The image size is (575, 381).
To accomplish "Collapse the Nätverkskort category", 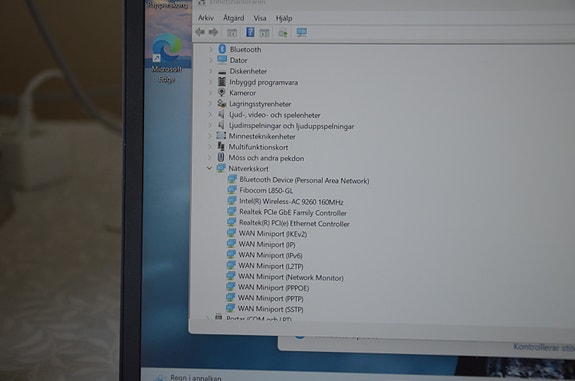I will (x=209, y=168).
